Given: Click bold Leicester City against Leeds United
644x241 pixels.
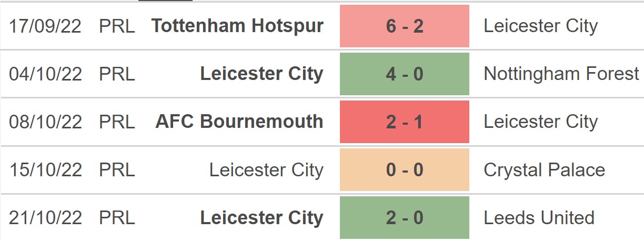Looking at the screenshot, I should click(261, 217).
